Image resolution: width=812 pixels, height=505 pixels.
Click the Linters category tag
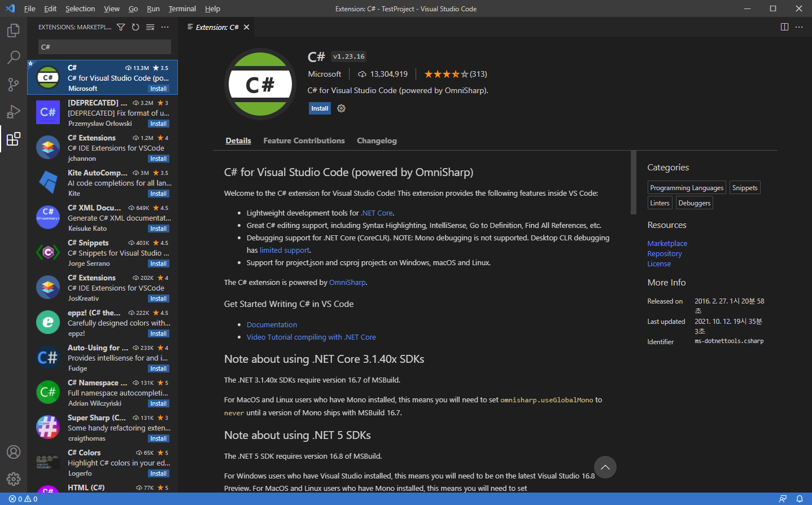tap(660, 203)
